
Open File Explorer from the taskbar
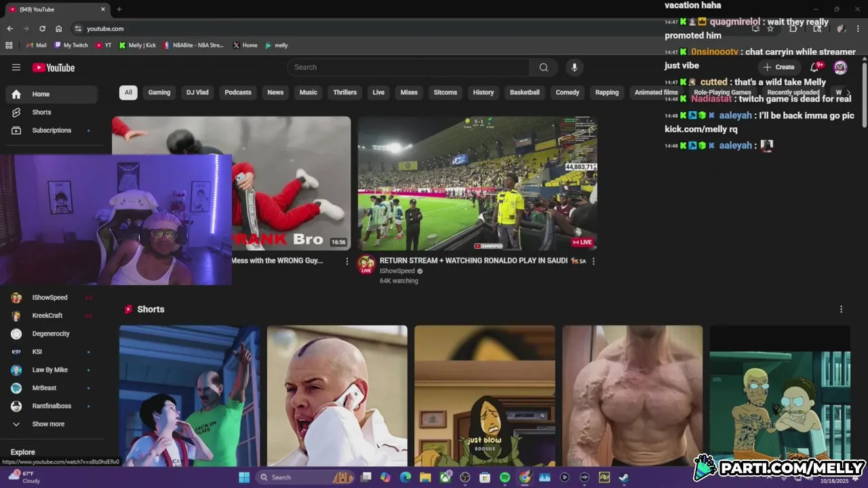(425, 477)
